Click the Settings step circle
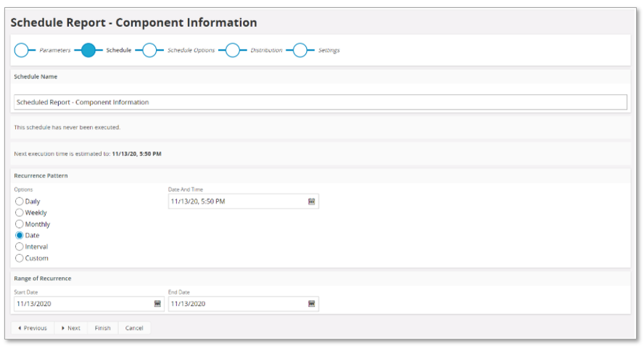This screenshot has height=346, width=644. (x=300, y=51)
